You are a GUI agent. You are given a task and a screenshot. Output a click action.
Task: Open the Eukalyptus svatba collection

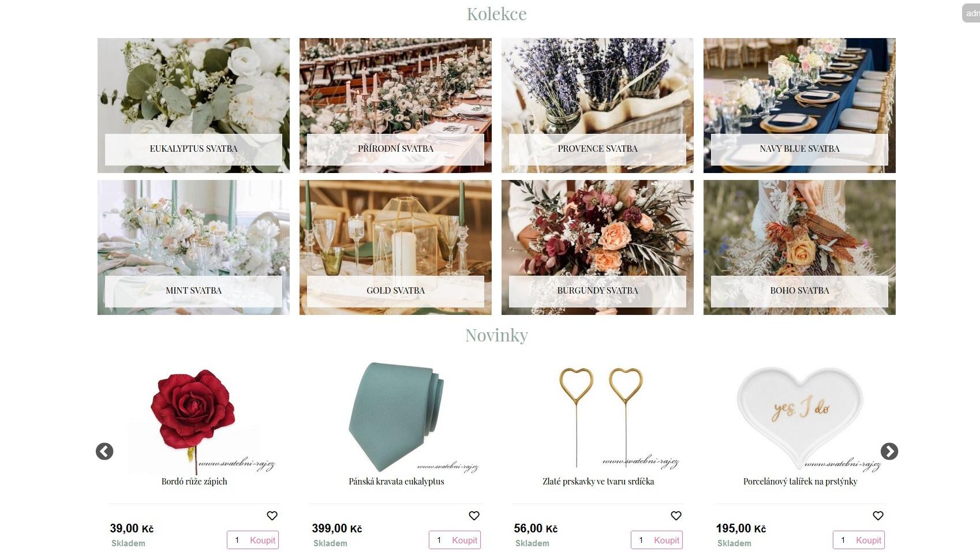pyautogui.click(x=193, y=106)
